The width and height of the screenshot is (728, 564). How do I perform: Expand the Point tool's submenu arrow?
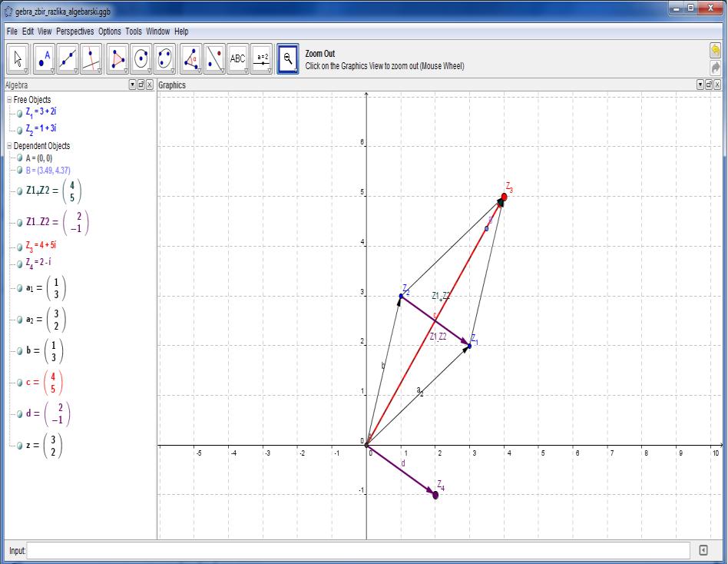(x=52, y=71)
